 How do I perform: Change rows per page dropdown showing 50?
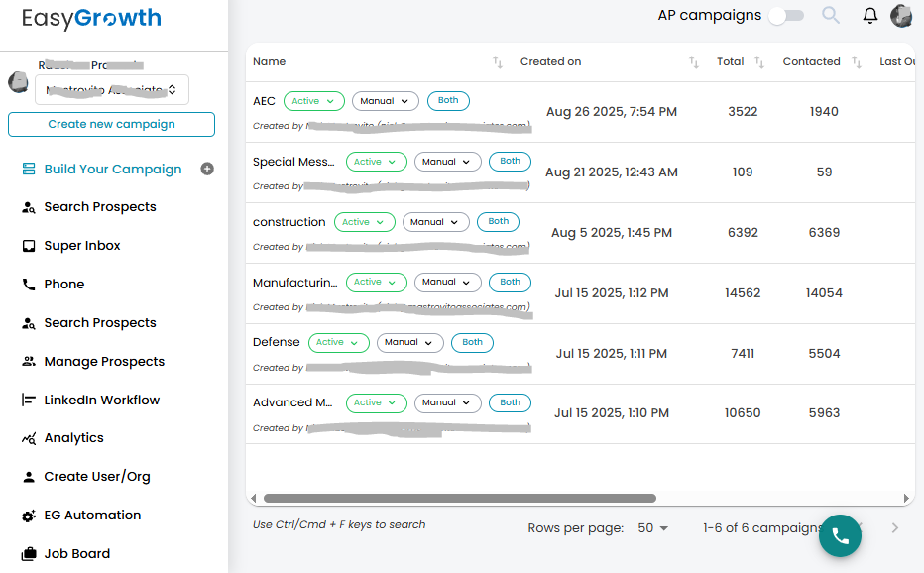pos(652,528)
